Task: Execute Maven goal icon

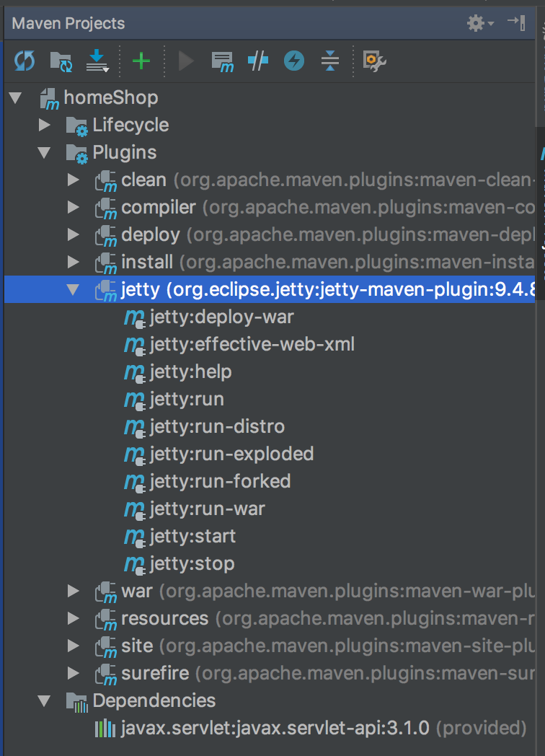Action: 222,62
